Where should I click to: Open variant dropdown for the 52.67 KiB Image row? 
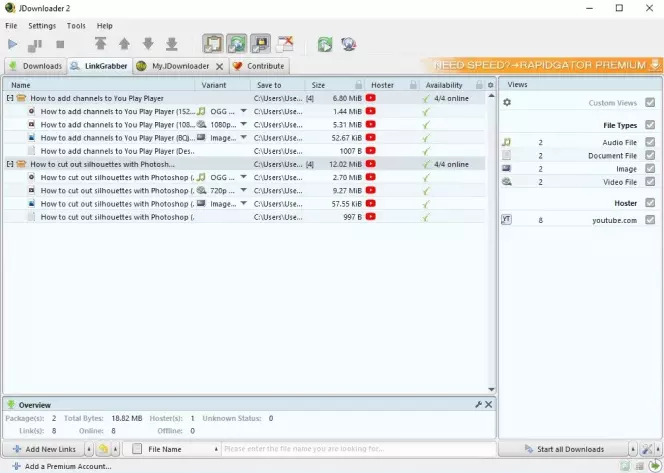pos(243,137)
